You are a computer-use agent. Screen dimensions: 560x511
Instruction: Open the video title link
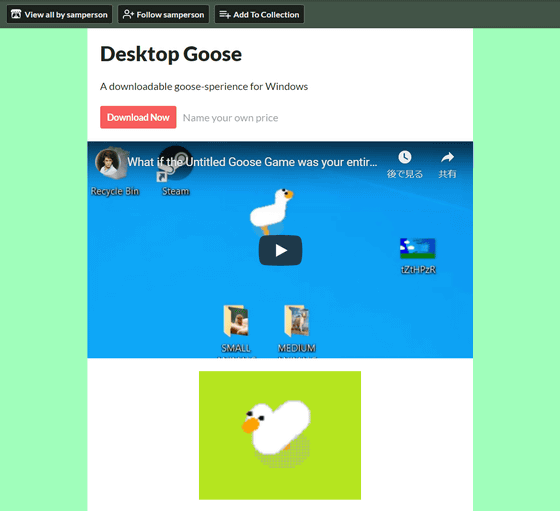[x=252, y=162]
